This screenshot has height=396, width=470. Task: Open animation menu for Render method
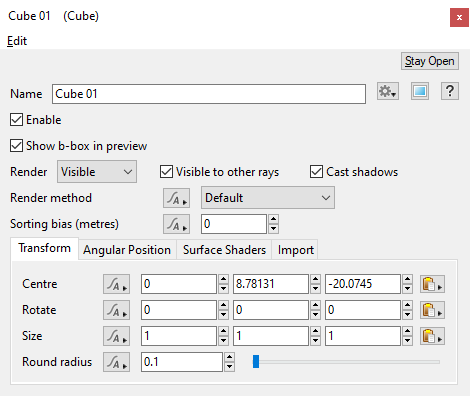[176, 198]
